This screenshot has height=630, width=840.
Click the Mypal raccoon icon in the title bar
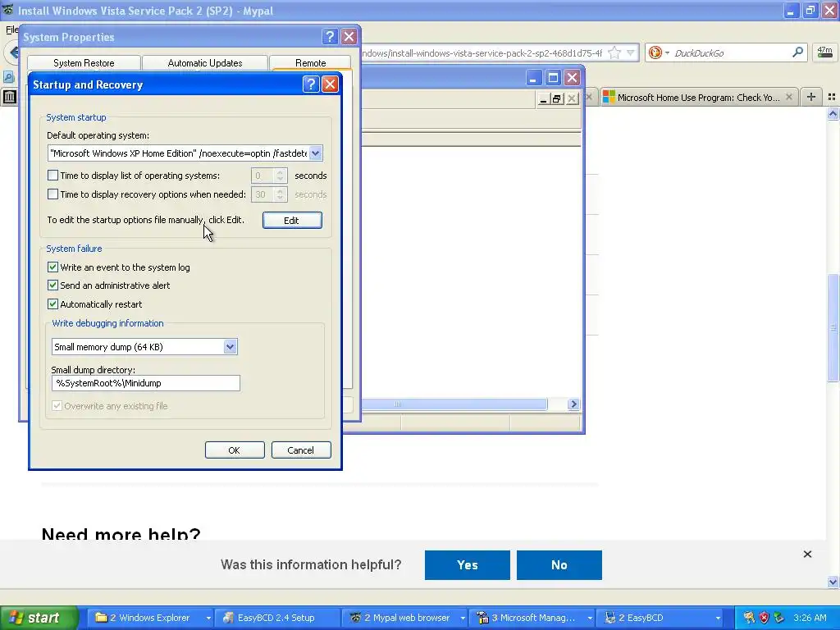click(x=7, y=10)
